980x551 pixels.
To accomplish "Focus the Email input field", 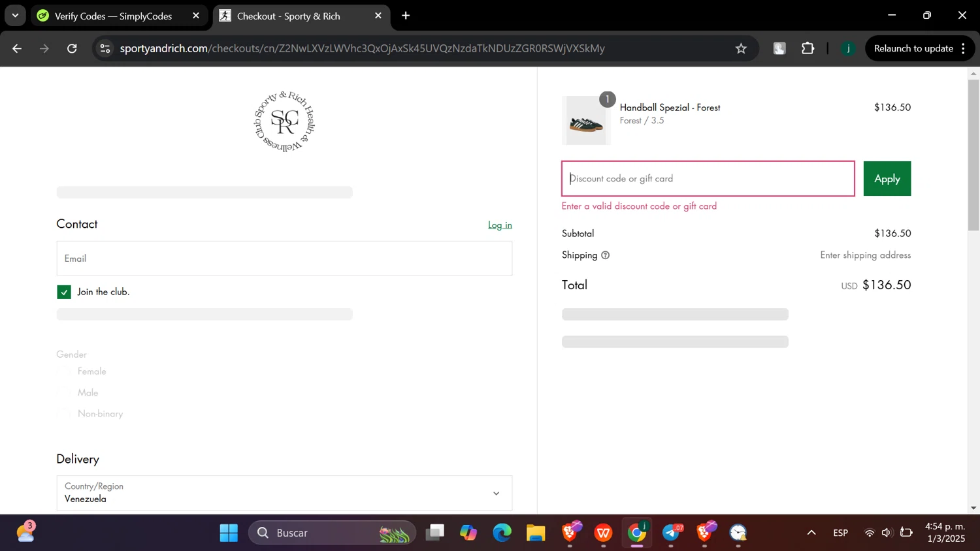I will point(284,259).
